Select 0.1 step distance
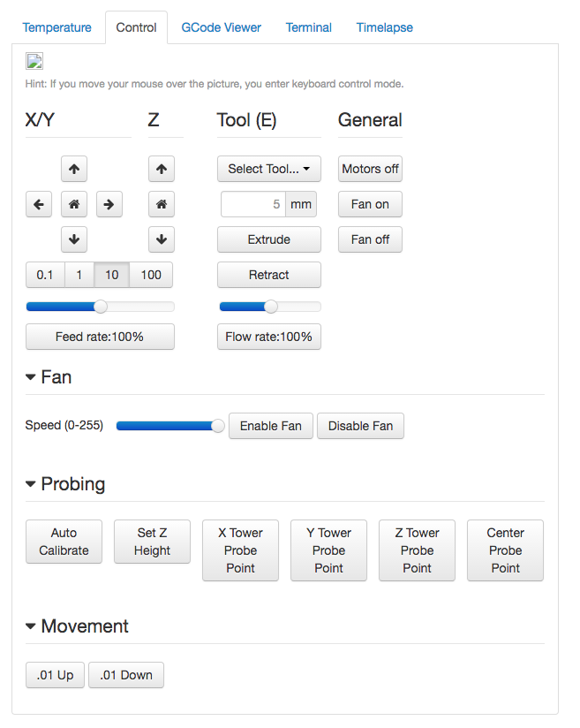Screen dimensions: 580x728 (45, 275)
